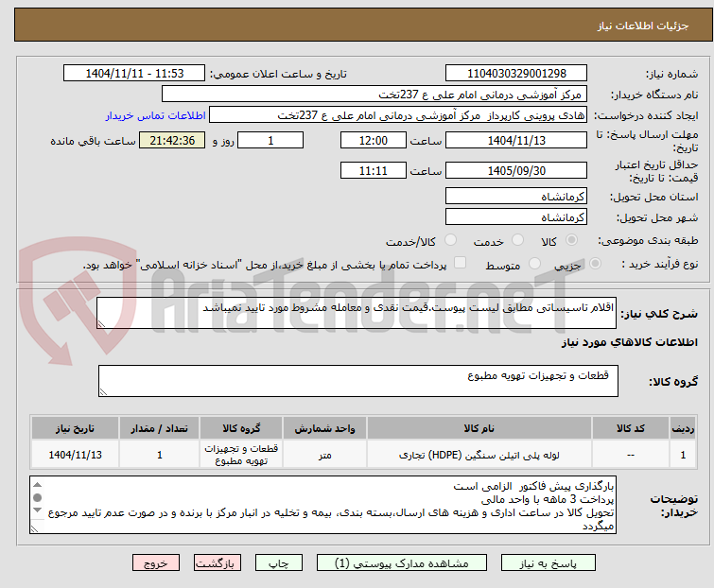The width and height of the screenshot is (714, 588).
Task: Click the شرح کلی نیاز text area
Action: click(x=357, y=313)
